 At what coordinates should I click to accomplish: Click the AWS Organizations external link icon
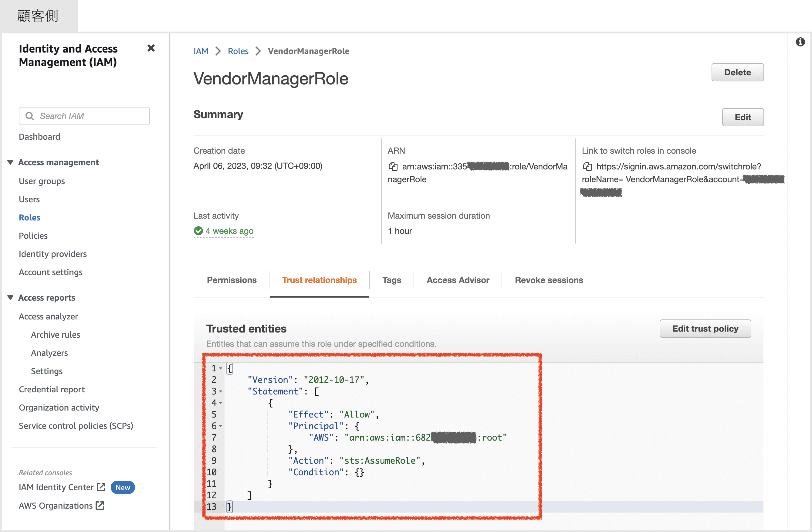coord(100,505)
